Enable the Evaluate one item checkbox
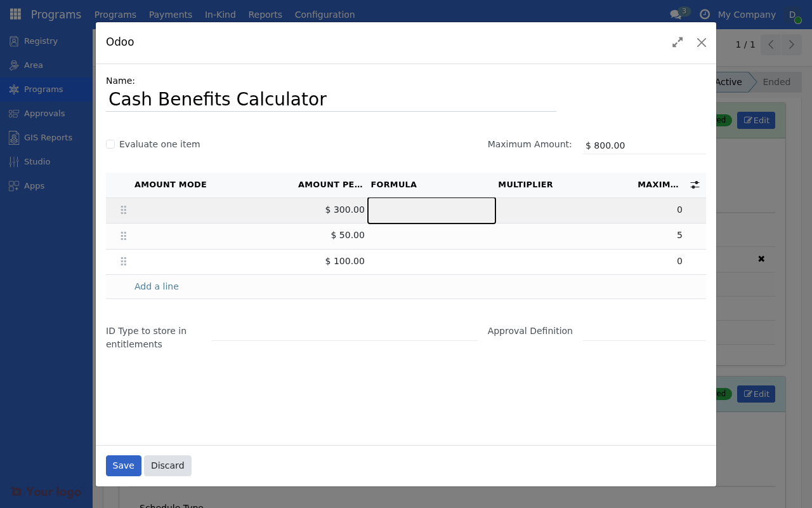812x508 pixels. (x=110, y=144)
